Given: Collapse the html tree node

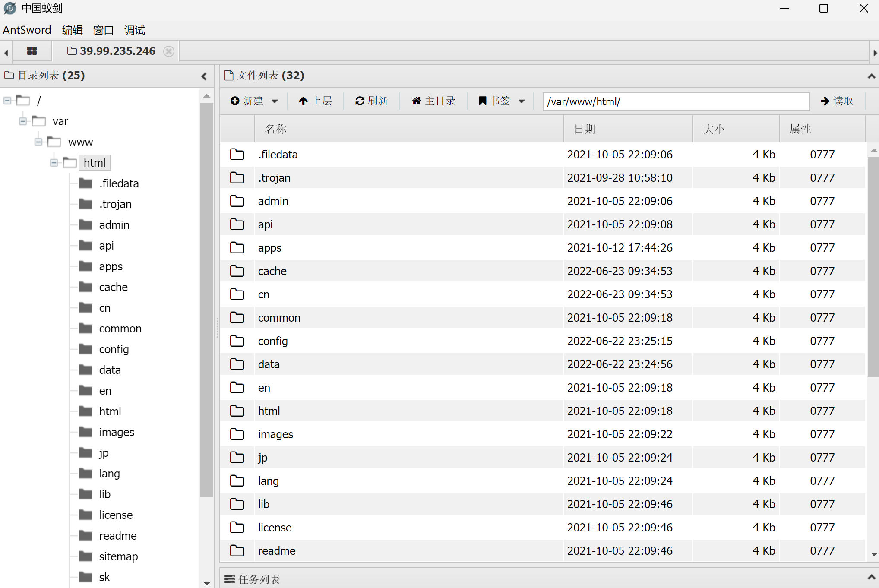Looking at the screenshot, I should pos(54,163).
